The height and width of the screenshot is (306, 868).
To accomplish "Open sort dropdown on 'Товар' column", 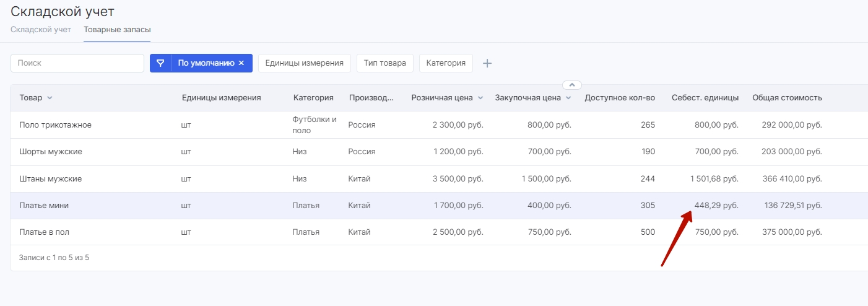I will [50, 98].
